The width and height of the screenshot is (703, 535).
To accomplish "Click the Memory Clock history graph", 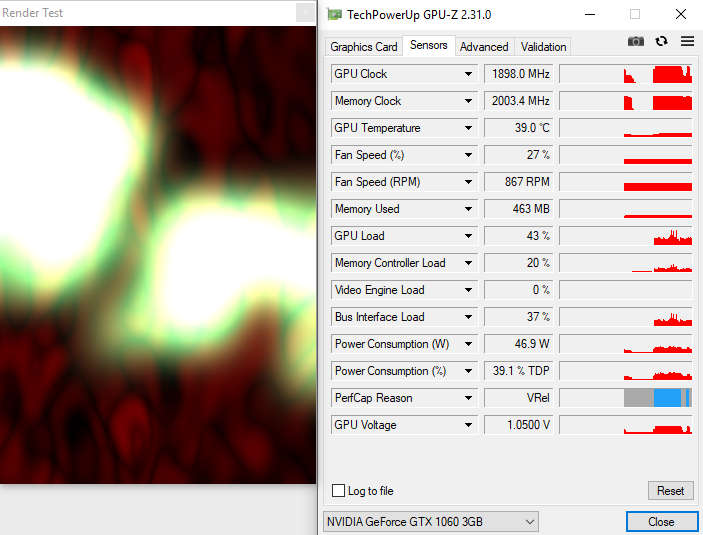I will [x=626, y=101].
